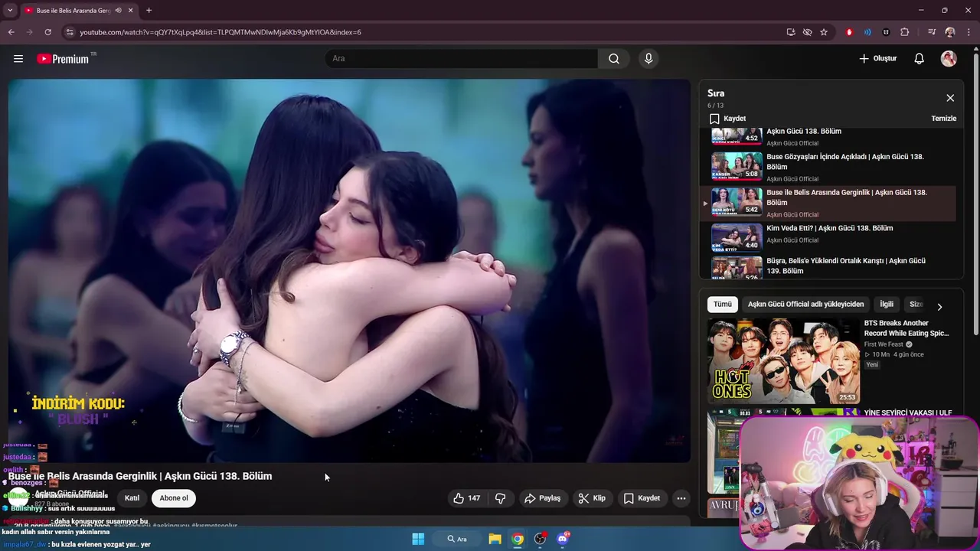Save video using Kaydet button below player
Image resolution: width=980 pixels, height=551 pixels.
point(642,498)
